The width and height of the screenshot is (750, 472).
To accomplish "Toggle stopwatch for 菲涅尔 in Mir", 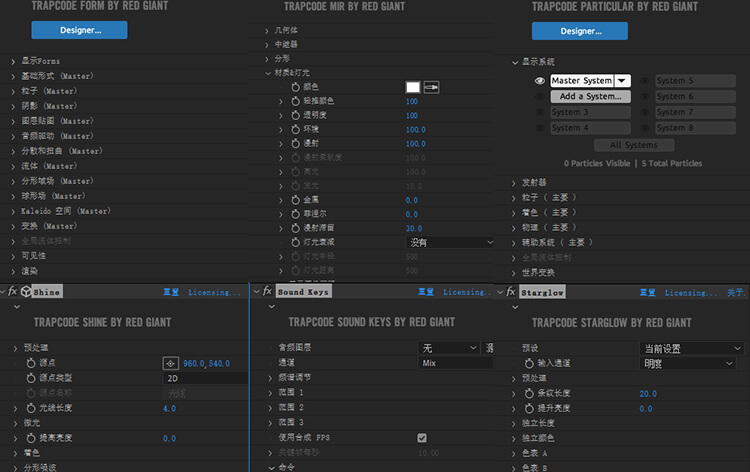I will [x=296, y=214].
